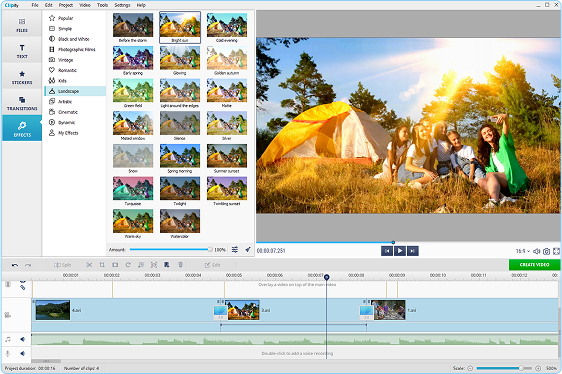562x374 pixels.
Task: Switch preview to fullscreen
Action: [556, 251]
